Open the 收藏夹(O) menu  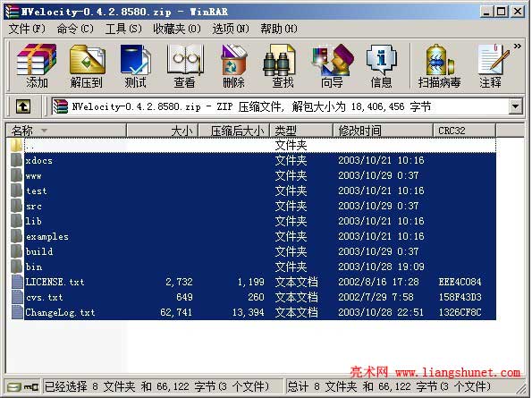pos(177,29)
